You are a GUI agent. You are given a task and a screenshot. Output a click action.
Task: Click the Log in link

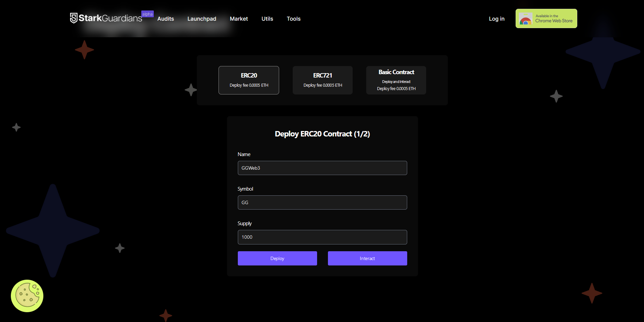[x=496, y=19]
